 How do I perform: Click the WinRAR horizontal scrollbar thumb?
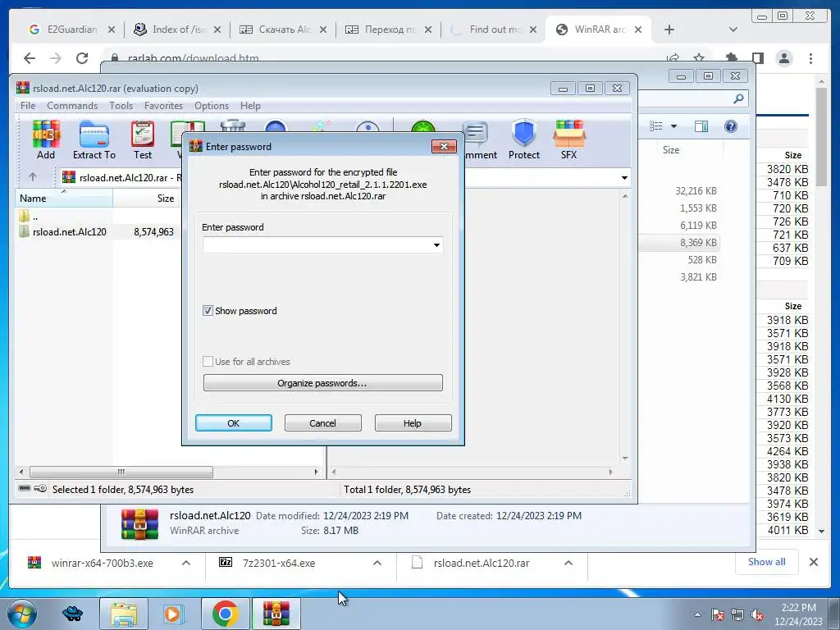click(x=121, y=472)
